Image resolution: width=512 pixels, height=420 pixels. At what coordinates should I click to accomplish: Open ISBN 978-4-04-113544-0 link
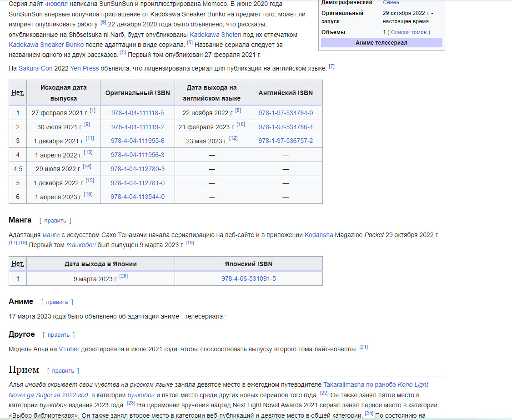point(137,197)
